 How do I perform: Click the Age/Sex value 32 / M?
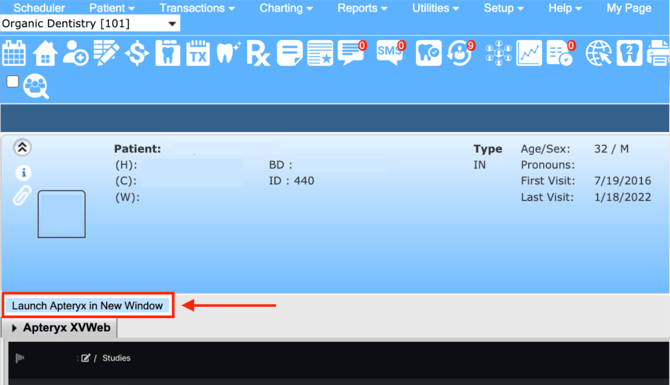pos(611,149)
